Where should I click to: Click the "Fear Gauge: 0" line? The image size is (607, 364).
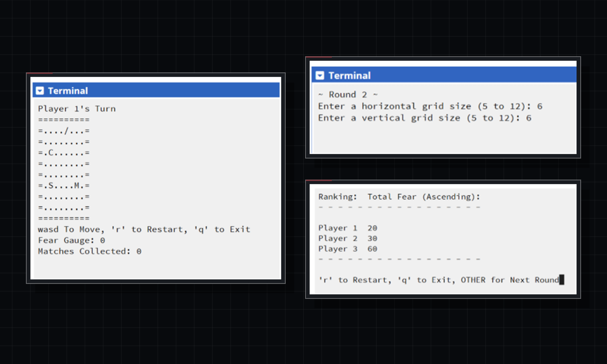(x=72, y=240)
